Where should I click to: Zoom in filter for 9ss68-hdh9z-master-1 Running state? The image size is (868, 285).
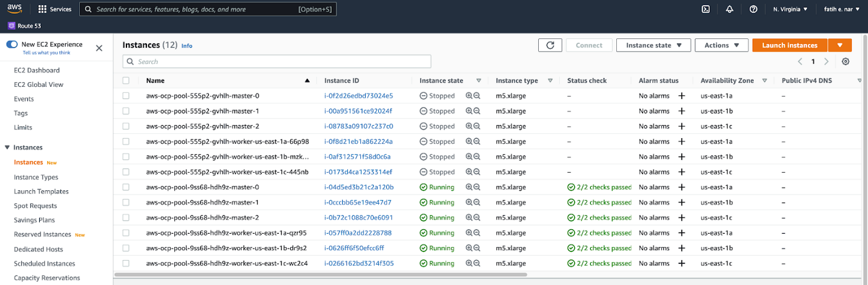469,202
